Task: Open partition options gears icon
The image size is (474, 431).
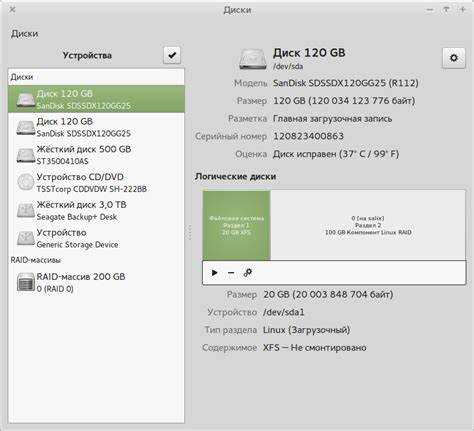Action: [248, 273]
